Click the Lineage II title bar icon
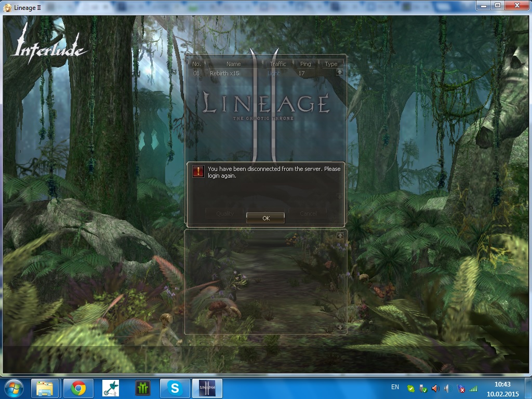The height and width of the screenshot is (399, 532). point(7,7)
